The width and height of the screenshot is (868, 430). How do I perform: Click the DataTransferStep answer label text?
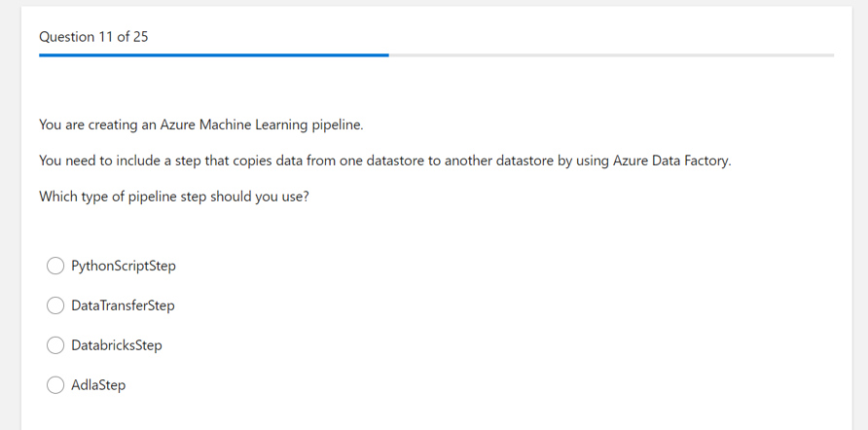click(123, 305)
